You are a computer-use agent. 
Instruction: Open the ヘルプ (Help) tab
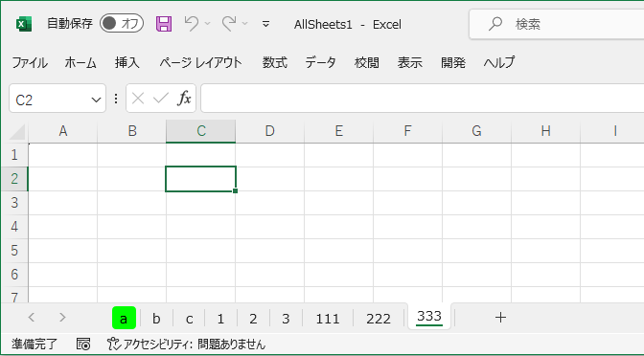click(x=499, y=63)
